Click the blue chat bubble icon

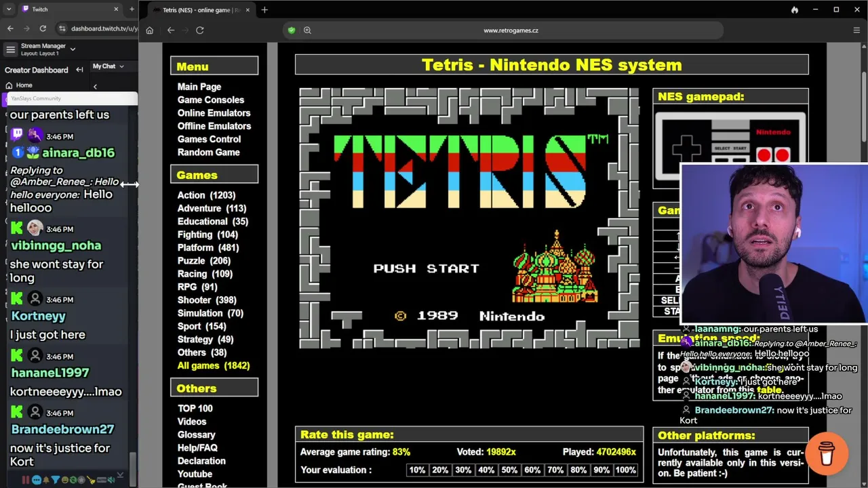(37, 480)
